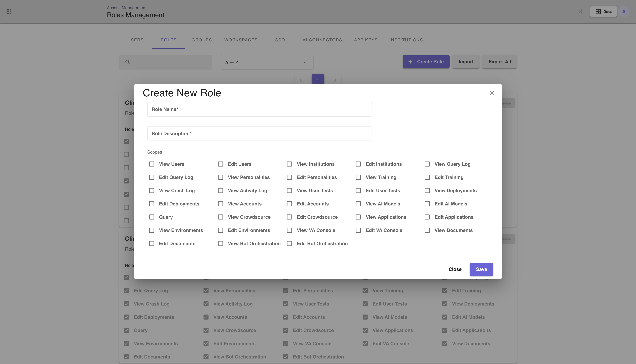Screen dimensions: 636x364
Task: Check Edit VA Console in dialog
Action: click(x=358, y=230)
